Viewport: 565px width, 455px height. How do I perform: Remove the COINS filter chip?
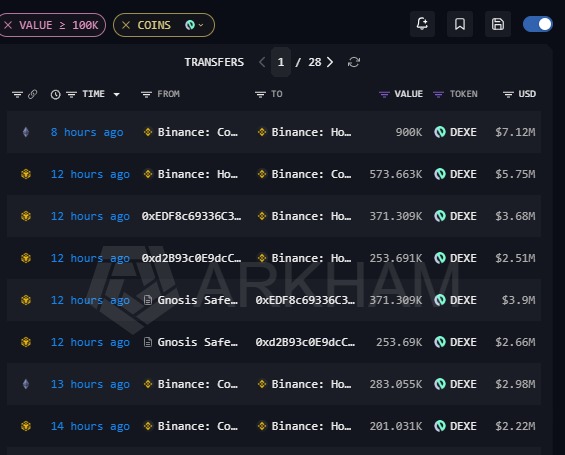(126, 25)
